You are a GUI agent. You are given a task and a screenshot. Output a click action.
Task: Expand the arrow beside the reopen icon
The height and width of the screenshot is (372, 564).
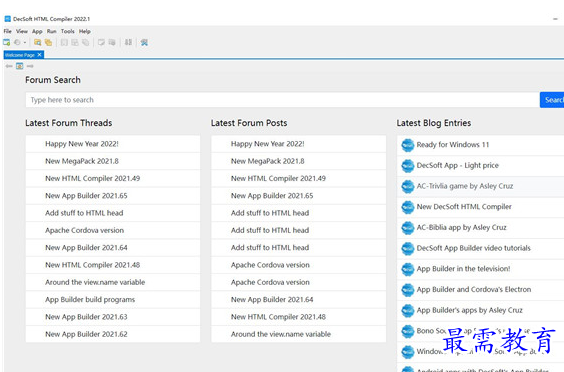[25, 42]
